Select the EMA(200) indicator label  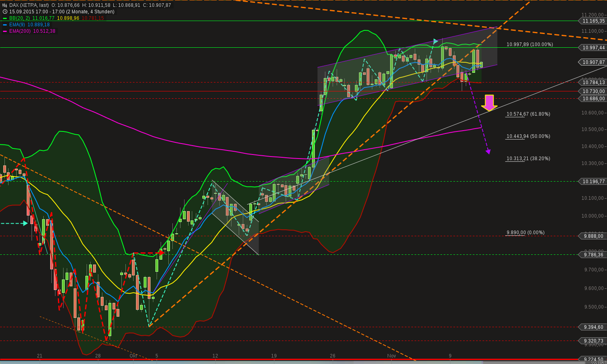click(x=20, y=31)
